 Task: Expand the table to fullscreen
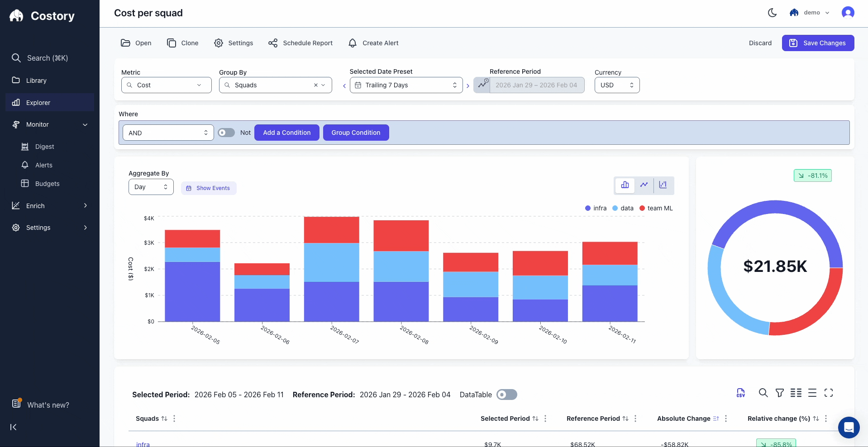point(830,393)
